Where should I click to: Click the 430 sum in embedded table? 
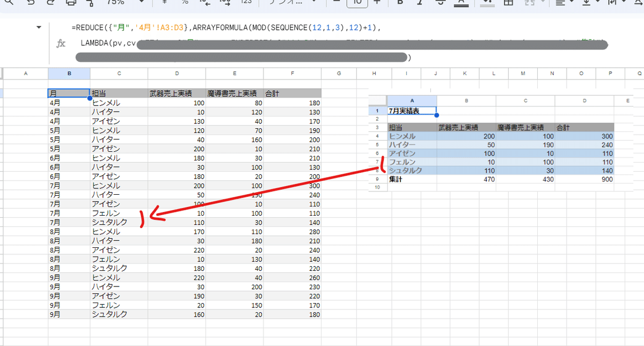coord(525,180)
